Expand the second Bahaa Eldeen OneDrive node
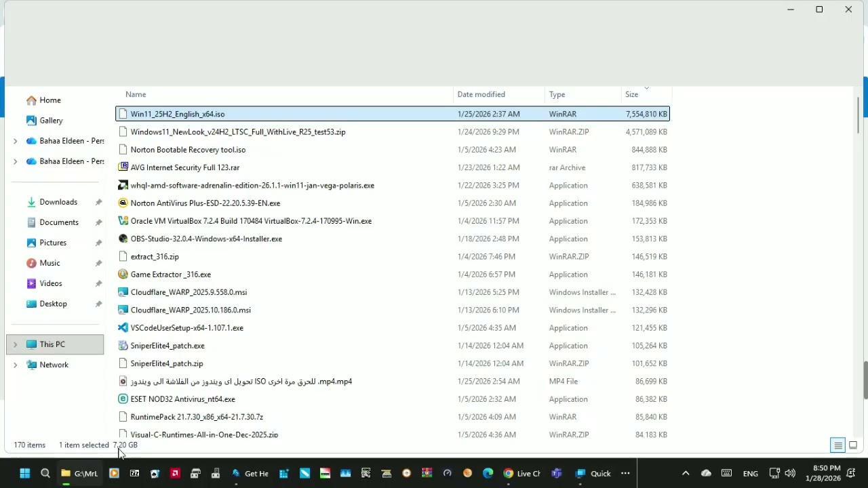The image size is (868, 488). (x=15, y=161)
